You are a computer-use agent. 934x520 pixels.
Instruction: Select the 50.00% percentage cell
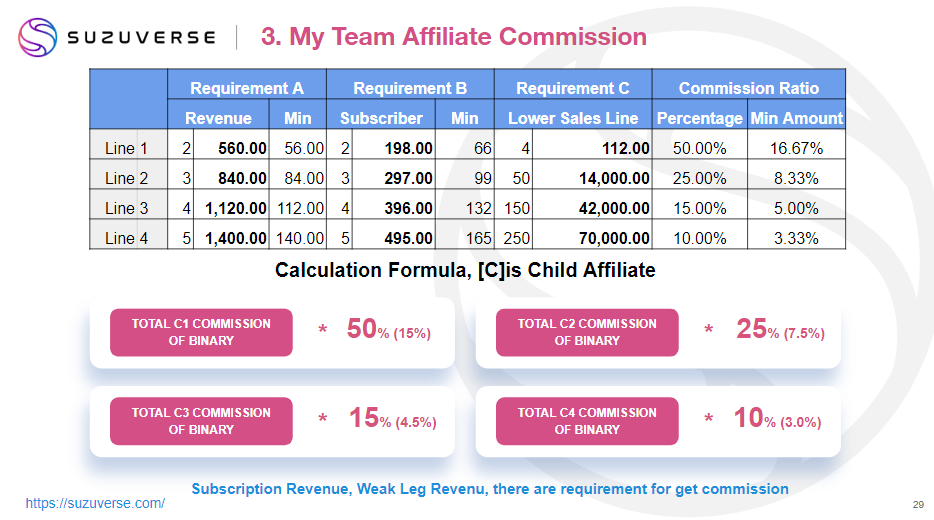click(x=699, y=148)
